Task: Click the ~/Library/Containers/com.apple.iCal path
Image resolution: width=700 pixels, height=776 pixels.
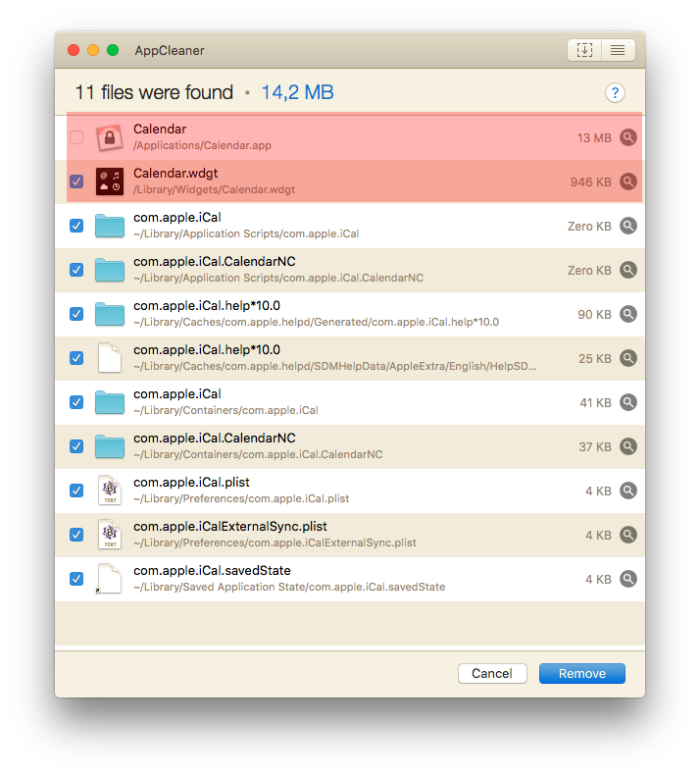Action: click(x=225, y=410)
